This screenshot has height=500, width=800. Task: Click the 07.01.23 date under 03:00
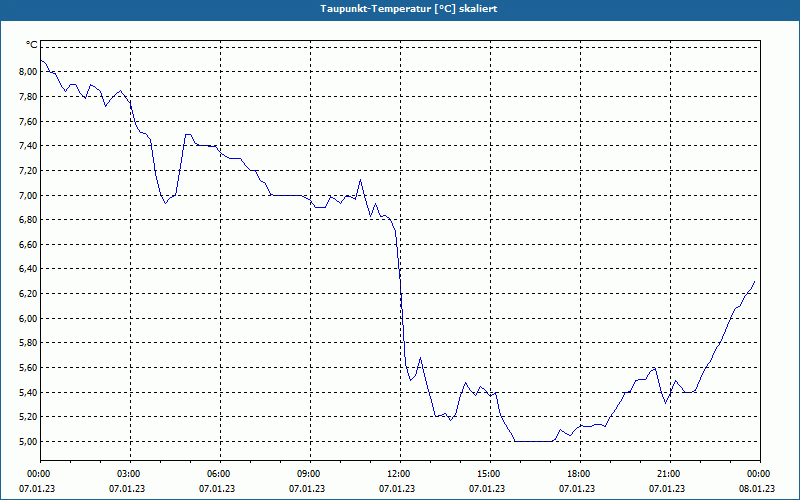click(127, 489)
